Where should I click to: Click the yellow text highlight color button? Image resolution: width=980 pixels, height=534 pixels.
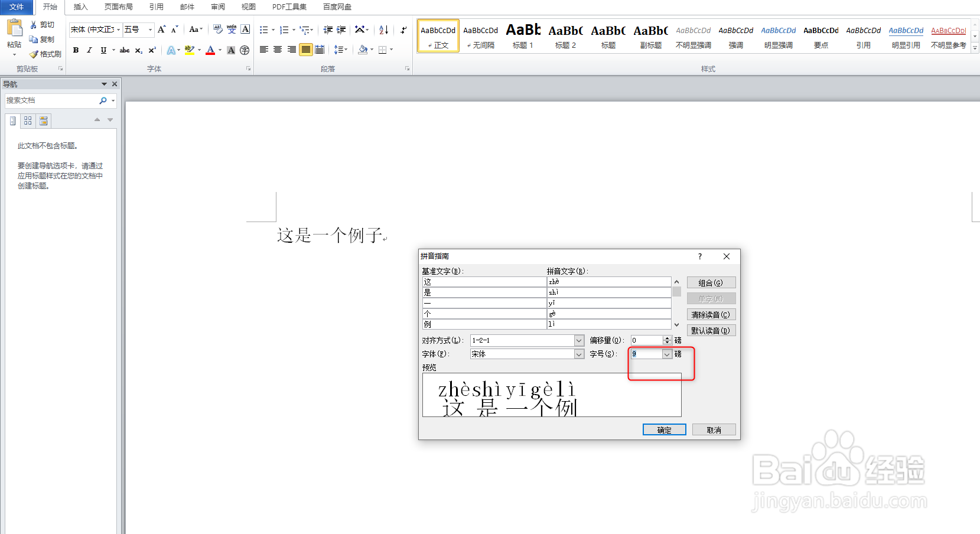(189, 50)
